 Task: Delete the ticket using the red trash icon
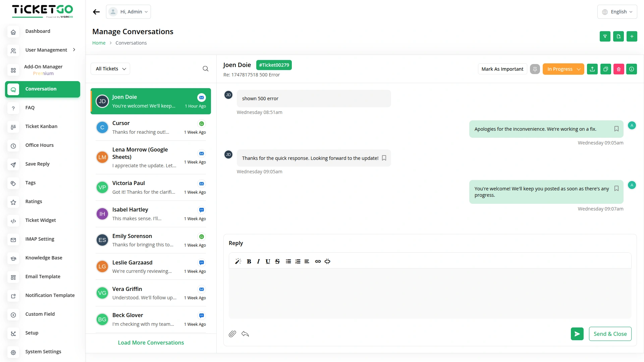coord(619,69)
